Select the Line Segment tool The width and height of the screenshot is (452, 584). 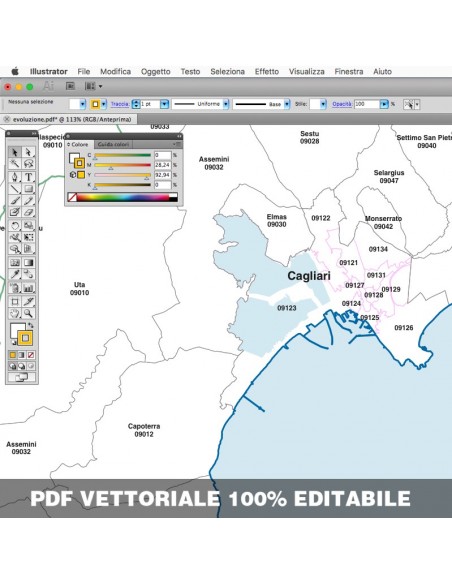(15, 189)
